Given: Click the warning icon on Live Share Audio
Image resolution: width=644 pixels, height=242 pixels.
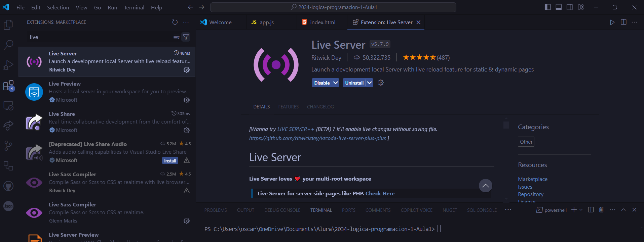Looking at the screenshot, I should click(187, 160).
